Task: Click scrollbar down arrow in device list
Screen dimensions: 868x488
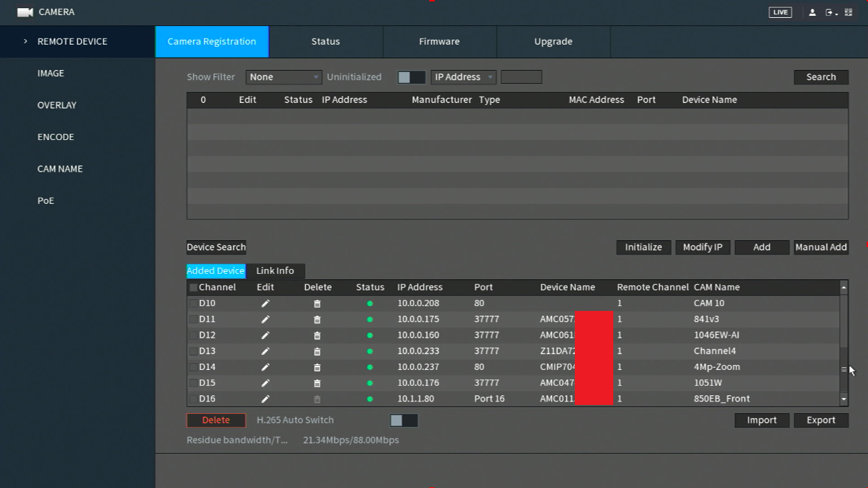Action: pos(844,399)
